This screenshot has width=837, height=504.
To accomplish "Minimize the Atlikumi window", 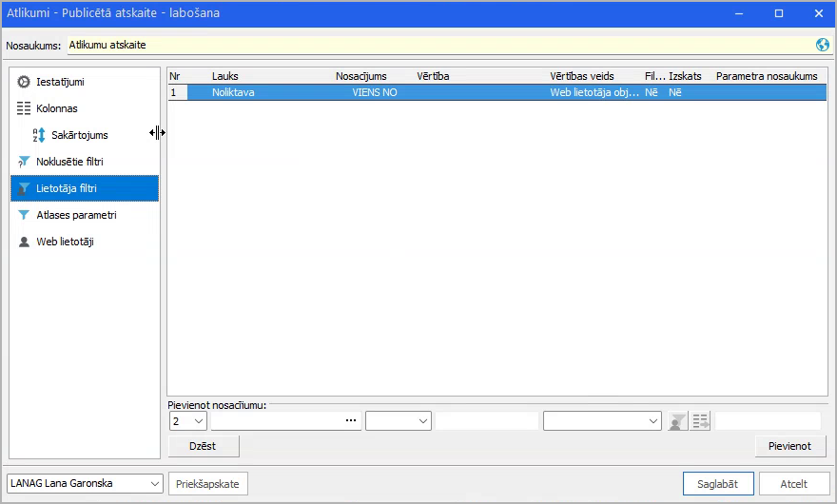I will click(x=739, y=13).
